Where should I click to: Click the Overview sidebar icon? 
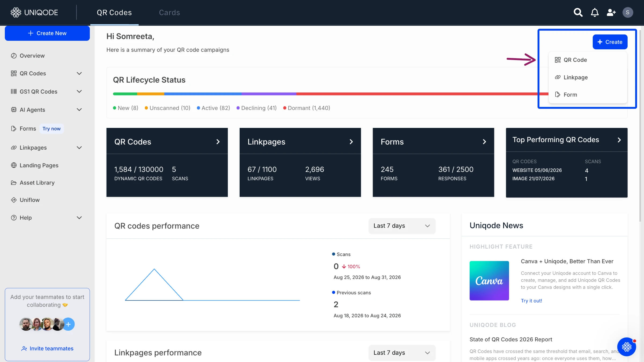(14, 56)
